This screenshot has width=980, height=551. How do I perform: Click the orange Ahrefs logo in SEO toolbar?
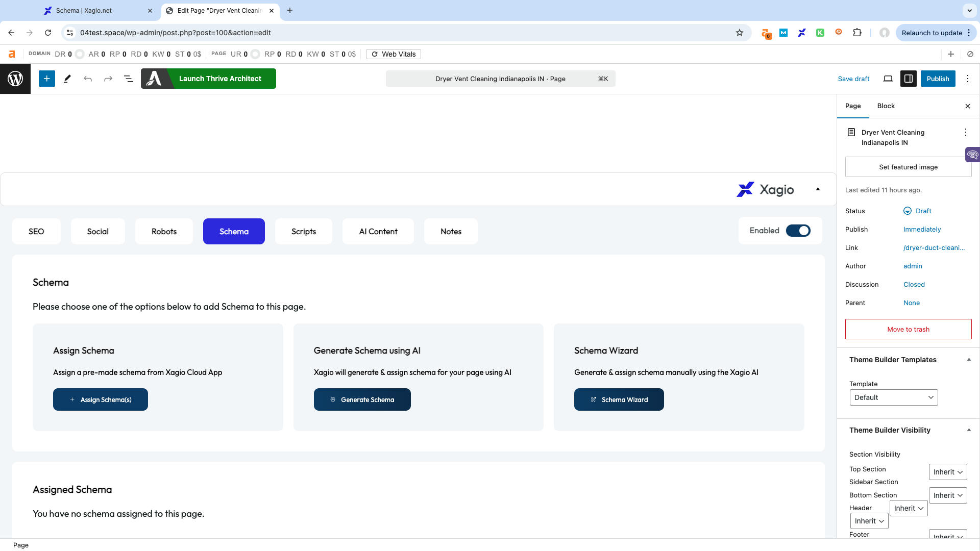pyautogui.click(x=12, y=54)
